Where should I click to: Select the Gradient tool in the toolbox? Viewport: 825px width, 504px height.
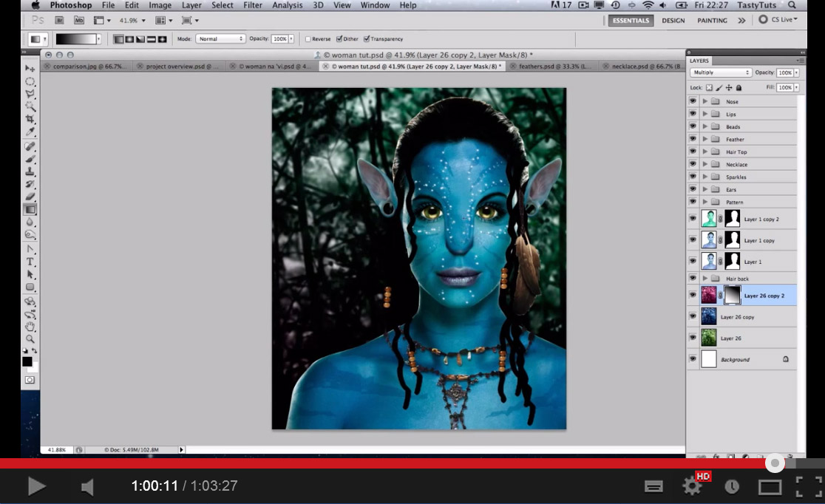[x=30, y=209]
